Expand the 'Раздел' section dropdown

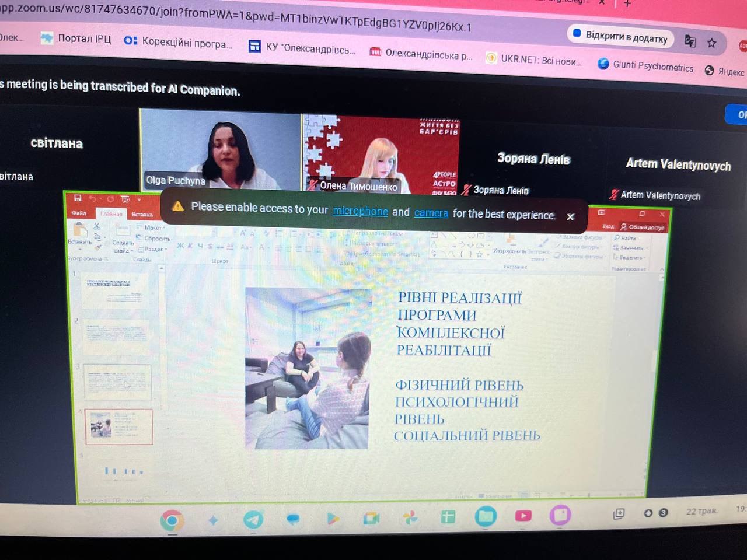point(154,249)
